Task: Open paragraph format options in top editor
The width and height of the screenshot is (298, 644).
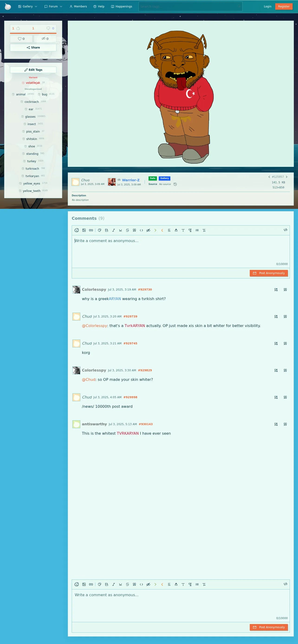Action: click(x=190, y=230)
